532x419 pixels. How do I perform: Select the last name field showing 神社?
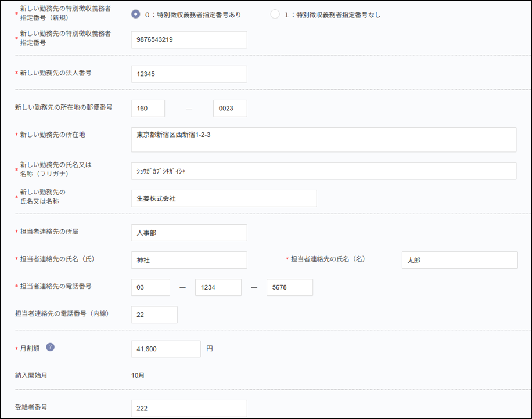[x=189, y=259]
